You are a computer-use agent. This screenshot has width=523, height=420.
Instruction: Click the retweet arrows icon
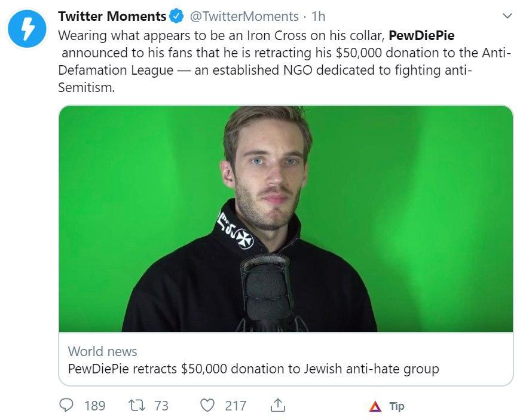pyautogui.click(x=137, y=406)
